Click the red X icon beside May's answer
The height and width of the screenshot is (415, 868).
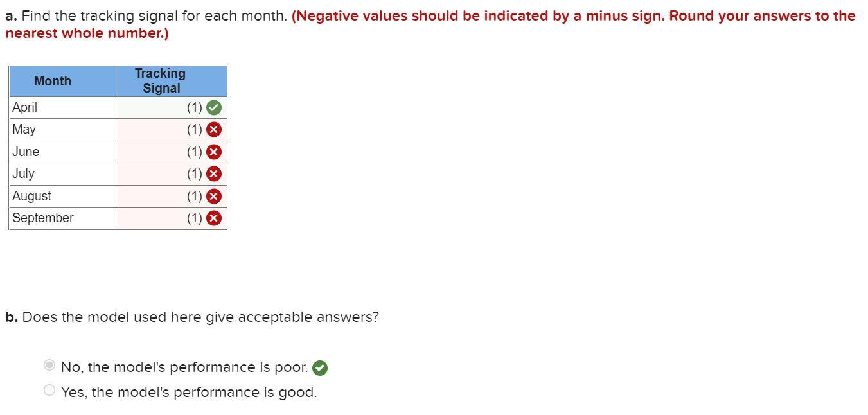213,129
